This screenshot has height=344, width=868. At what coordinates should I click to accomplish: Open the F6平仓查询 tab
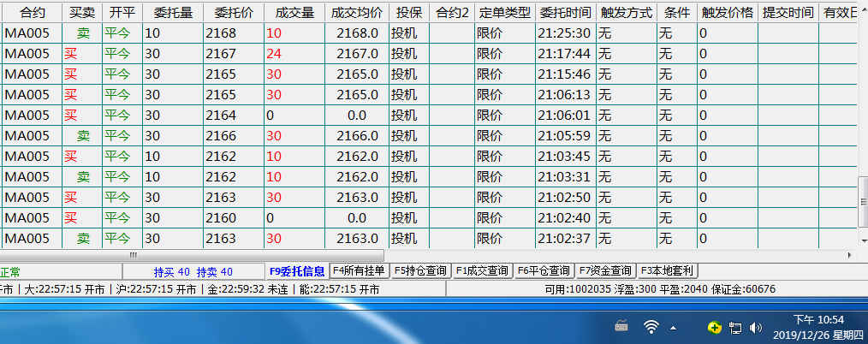(x=544, y=270)
